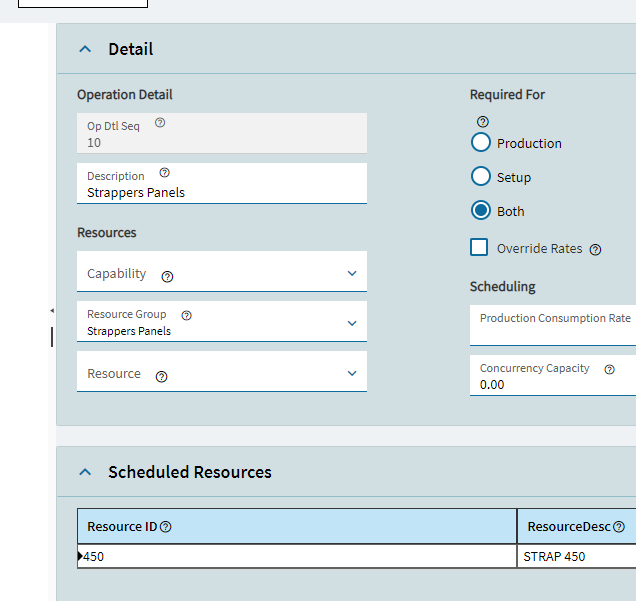Click help icon in Resource ID column header
636x601 pixels.
click(166, 527)
